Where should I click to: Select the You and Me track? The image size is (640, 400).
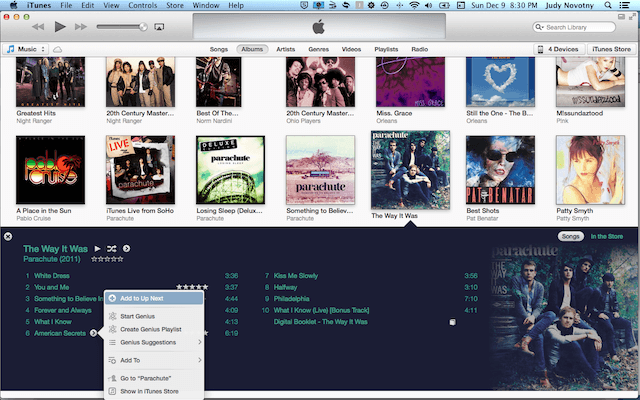[51, 287]
